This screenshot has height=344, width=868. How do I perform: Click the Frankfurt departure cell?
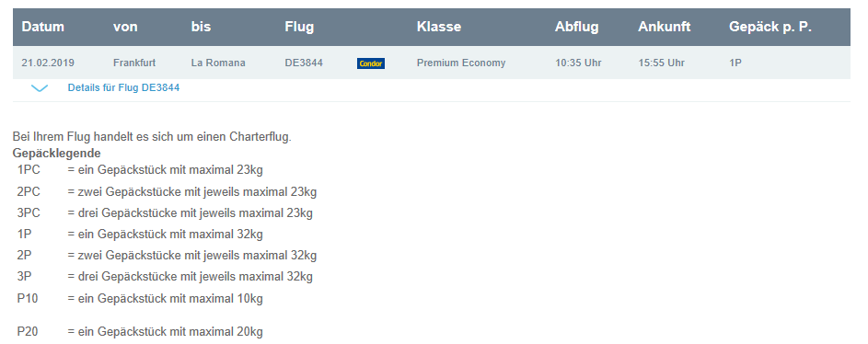coord(134,63)
